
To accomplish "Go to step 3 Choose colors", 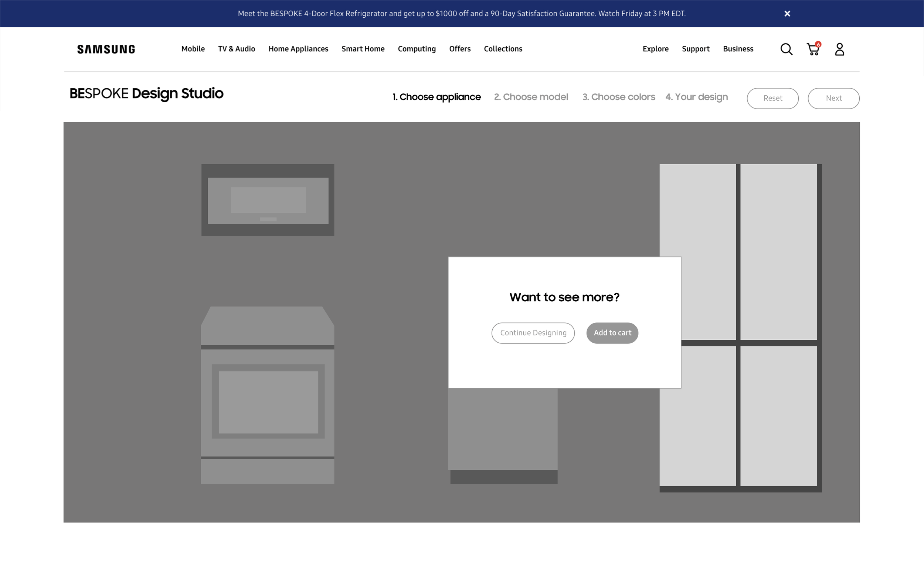I will (x=618, y=97).
